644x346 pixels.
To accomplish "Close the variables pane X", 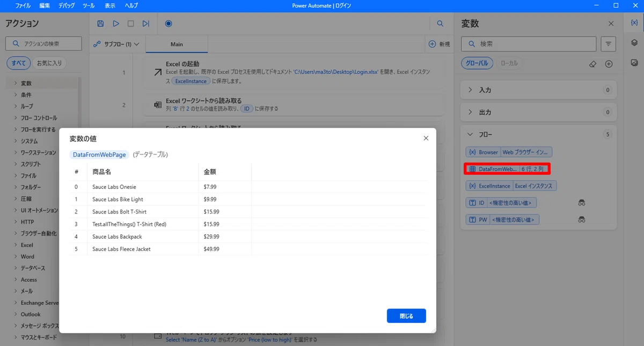I will click(611, 24).
